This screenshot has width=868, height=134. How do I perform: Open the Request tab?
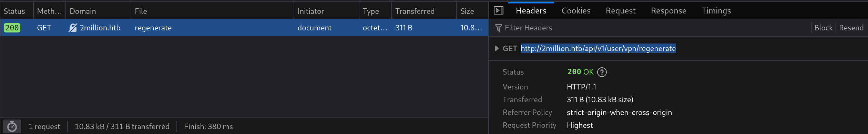point(620,11)
